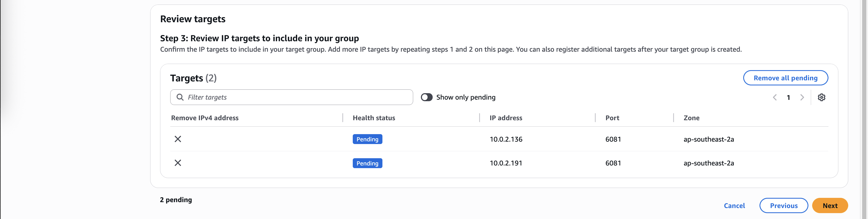868x219 pixels.
Task: Click the Port column header
Action: point(612,118)
